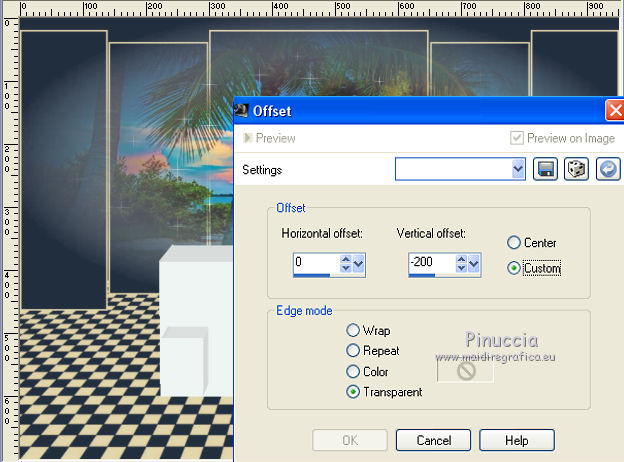Click the Horizontal offset blue slider bar
Image resolution: width=624 pixels, height=462 pixels.
(312, 275)
